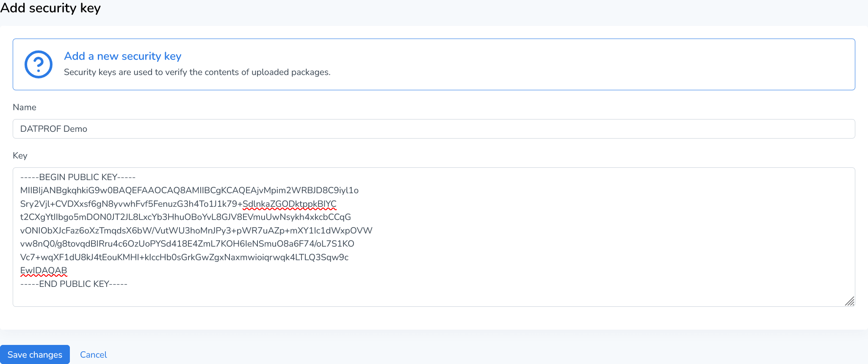Click the underlined misspelled text SdlnkaZGODktppkBIYC
This screenshot has height=364, width=868.
click(290, 204)
